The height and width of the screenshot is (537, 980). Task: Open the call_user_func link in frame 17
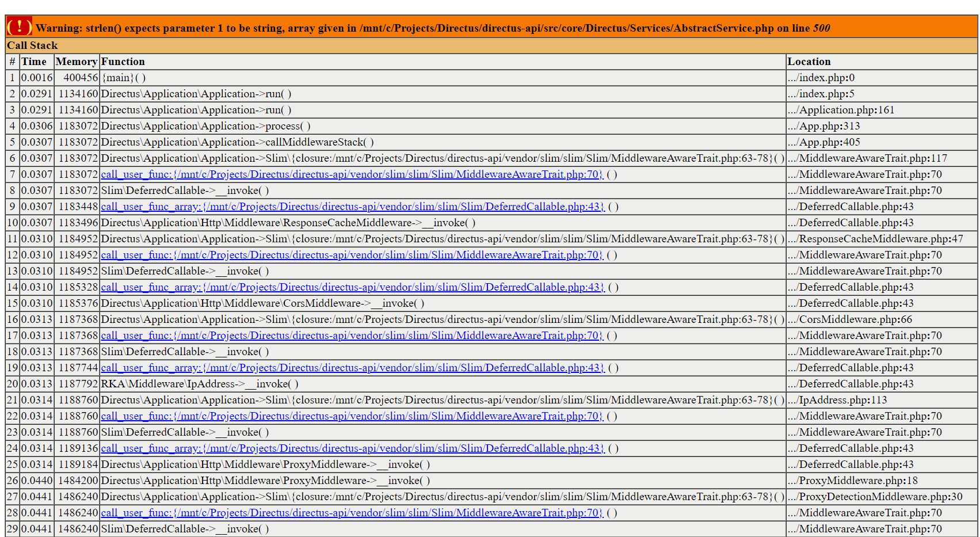350,336
